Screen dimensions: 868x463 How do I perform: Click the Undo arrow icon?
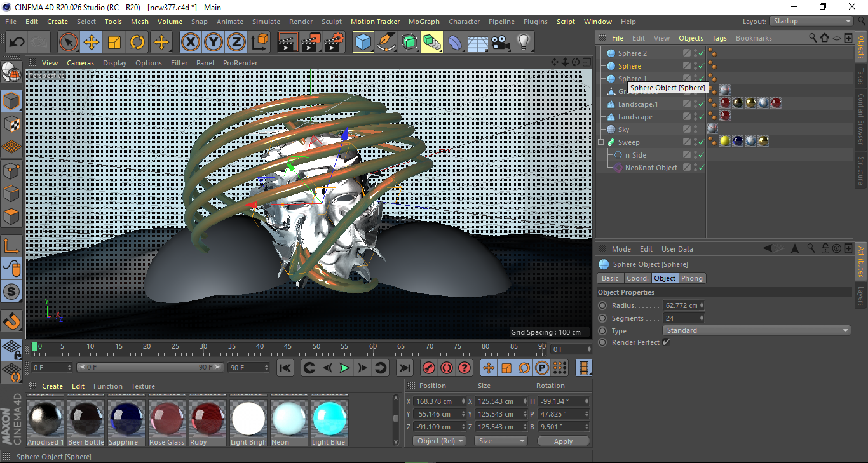pyautogui.click(x=17, y=43)
